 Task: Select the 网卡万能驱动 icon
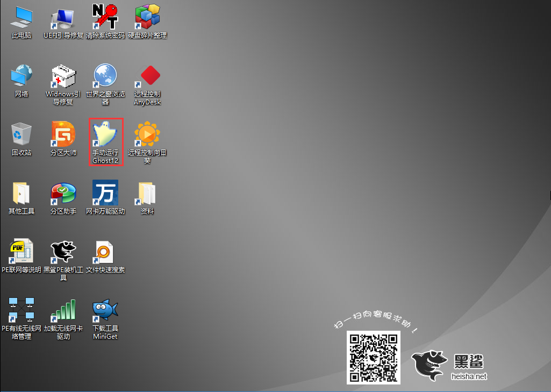[105, 194]
